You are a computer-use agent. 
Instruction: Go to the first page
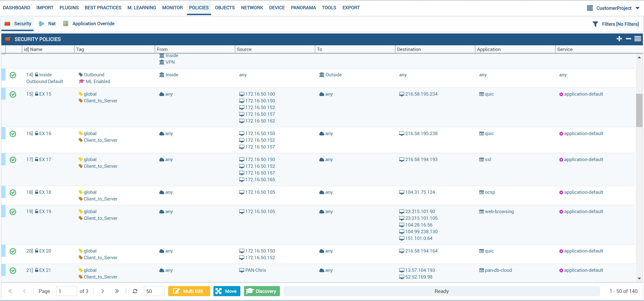(10, 291)
